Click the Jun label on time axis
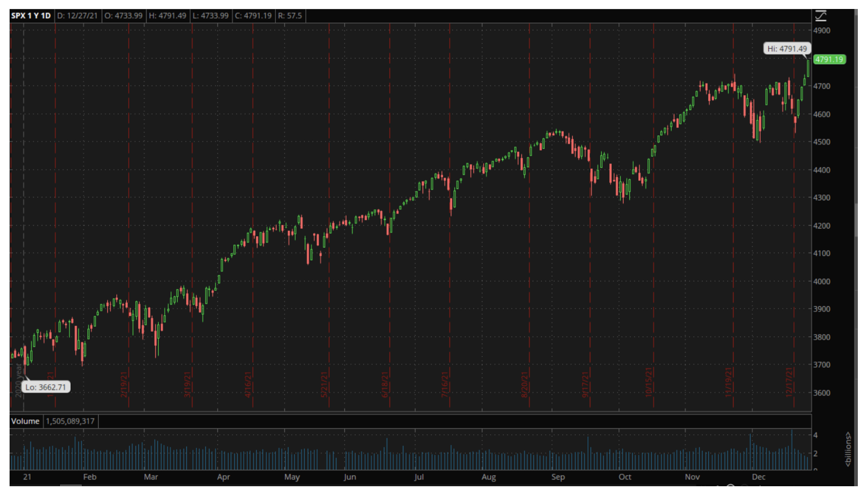868x494 pixels. (x=350, y=477)
